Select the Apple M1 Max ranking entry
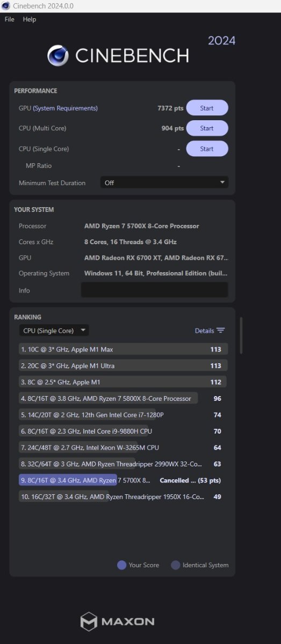281x644 pixels. point(124,349)
